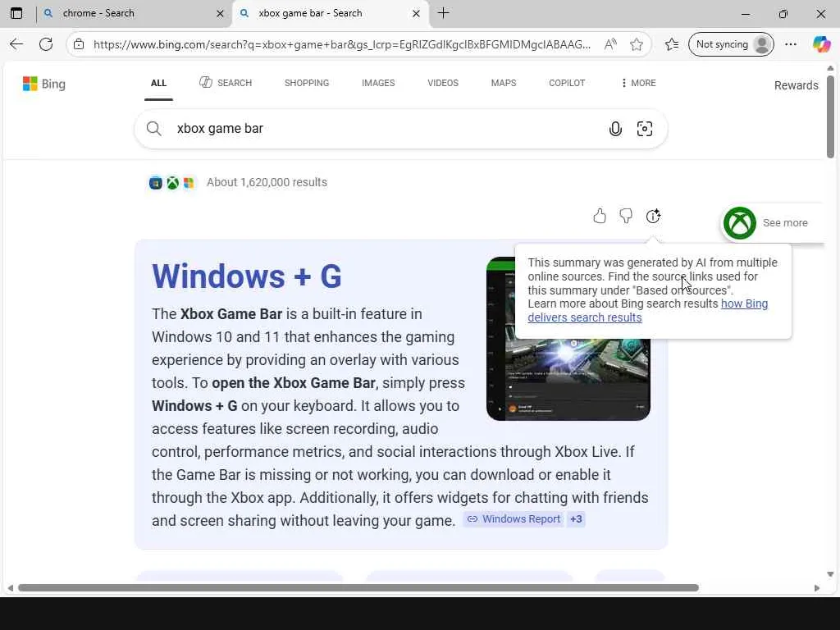Screen dimensions: 840x630
Task: View site information lock icon
Action: click(x=79, y=44)
